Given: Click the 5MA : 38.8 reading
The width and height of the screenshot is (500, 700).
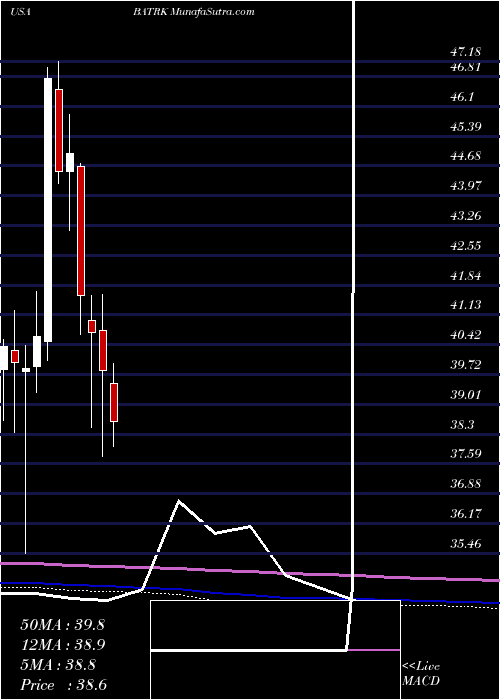Looking at the screenshot, I should (x=58, y=665).
